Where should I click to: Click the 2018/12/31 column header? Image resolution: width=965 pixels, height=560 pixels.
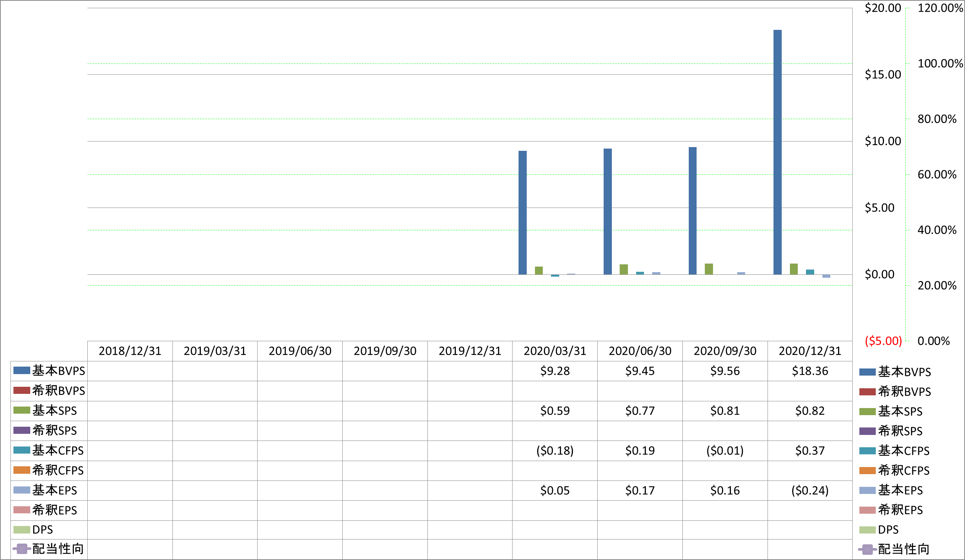130,351
